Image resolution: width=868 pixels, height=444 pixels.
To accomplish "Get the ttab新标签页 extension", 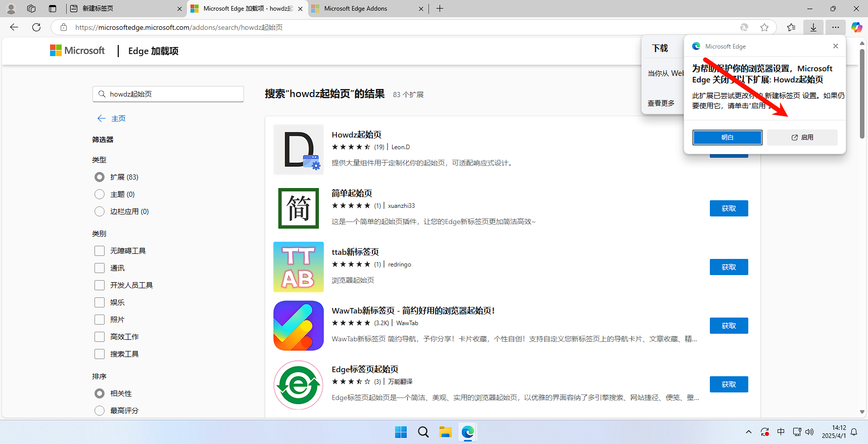I will click(x=729, y=267).
